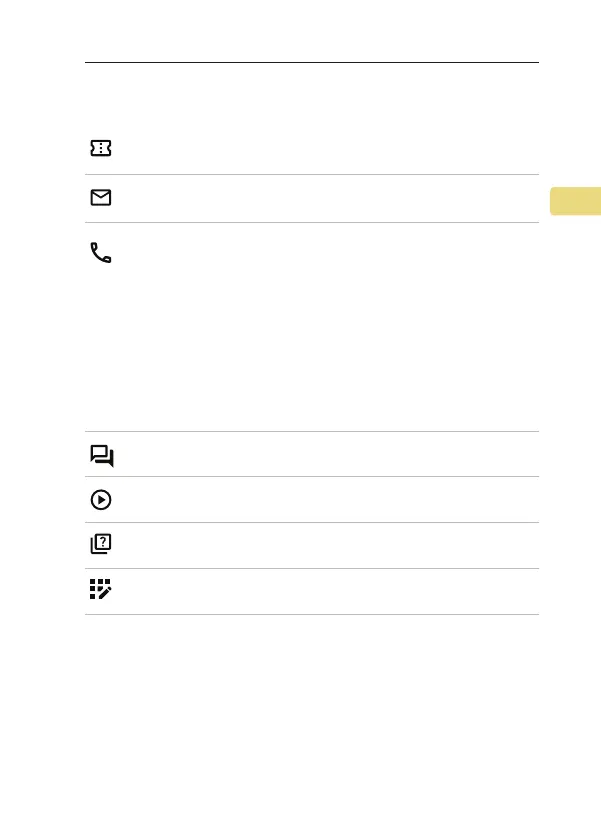
Task: Click the divider between envelope and phone rows
Action: tap(312, 222)
